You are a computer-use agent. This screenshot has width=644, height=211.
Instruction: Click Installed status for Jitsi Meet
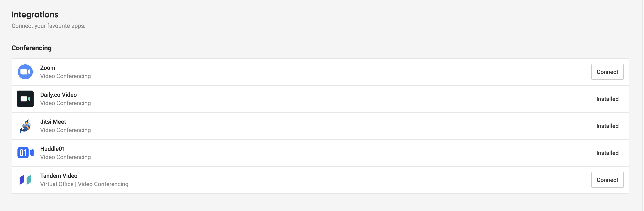[x=607, y=126]
